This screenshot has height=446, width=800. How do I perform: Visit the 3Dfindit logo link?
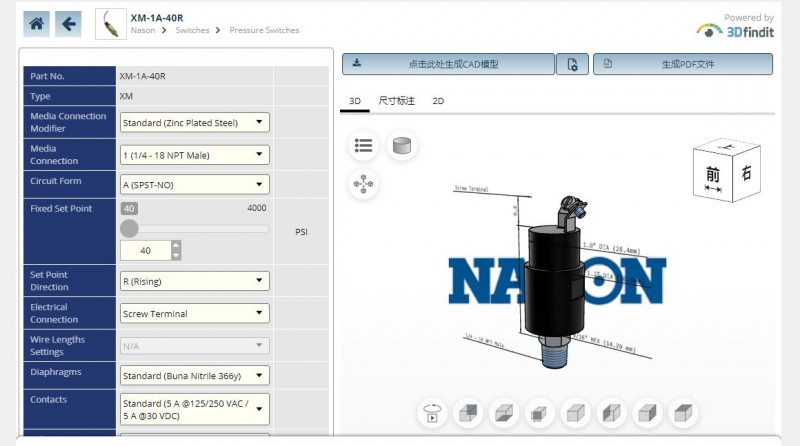point(736,31)
